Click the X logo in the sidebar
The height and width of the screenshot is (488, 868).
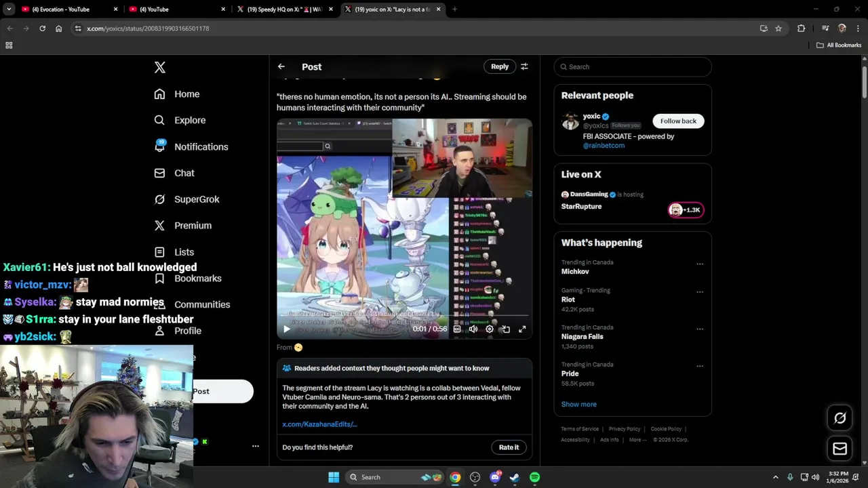(159, 67)
